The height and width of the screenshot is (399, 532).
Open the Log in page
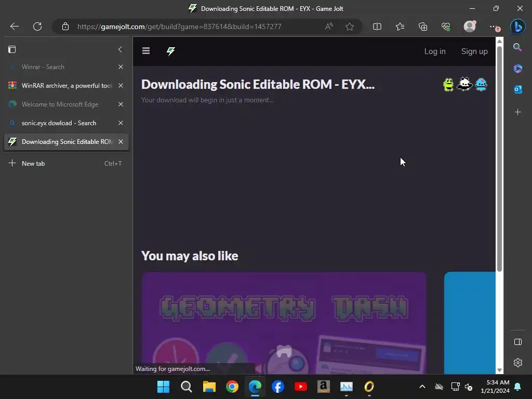[x=435, y=51]
